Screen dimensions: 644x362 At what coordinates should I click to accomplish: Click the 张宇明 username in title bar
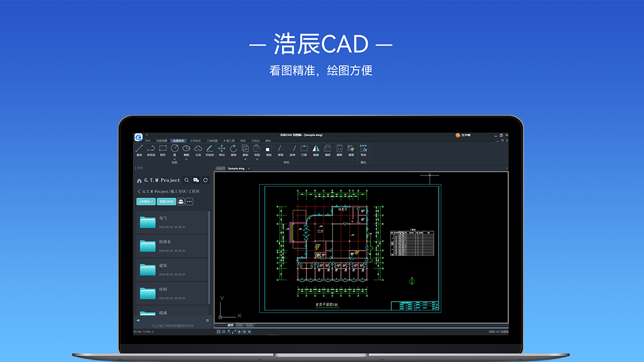click(x=466, y=135)
